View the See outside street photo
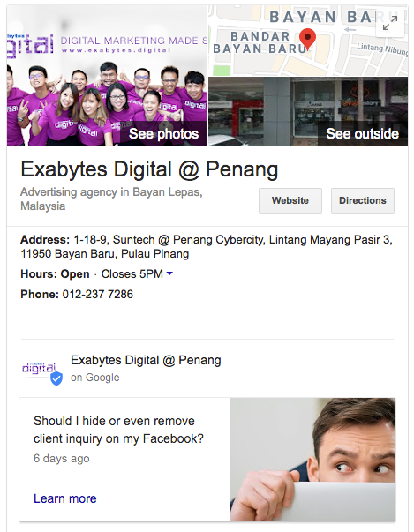The height and width of the screenshot is (532, 414). tap(362, 134)
